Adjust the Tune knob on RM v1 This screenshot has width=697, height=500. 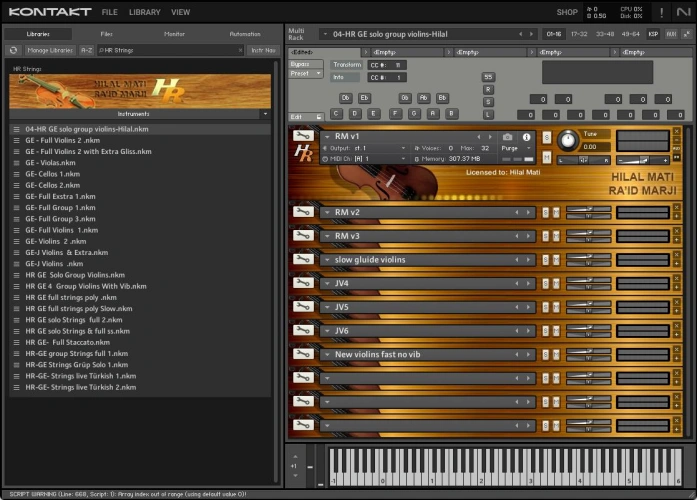click(x=568, y=140)
